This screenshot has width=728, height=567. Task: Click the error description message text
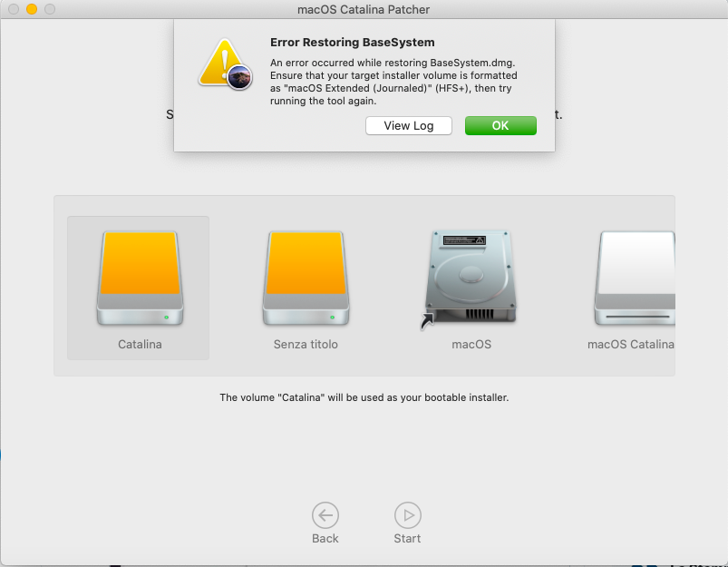click(x=393, y=82)
